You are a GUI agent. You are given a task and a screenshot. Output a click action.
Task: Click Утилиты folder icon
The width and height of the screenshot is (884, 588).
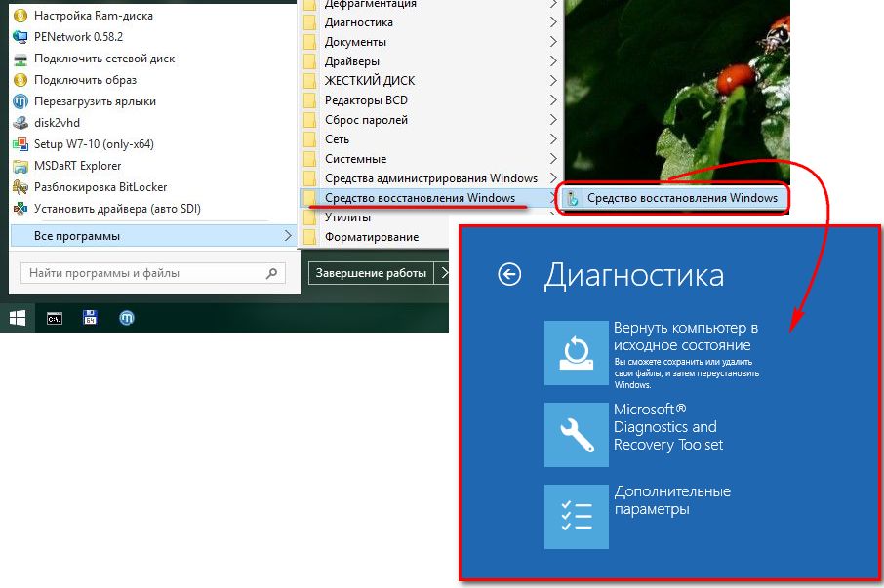tap(310, 217)
